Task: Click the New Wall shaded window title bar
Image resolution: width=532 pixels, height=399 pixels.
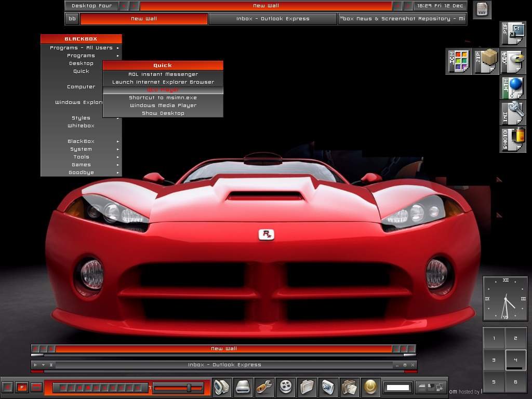Action: coord(223,349)
